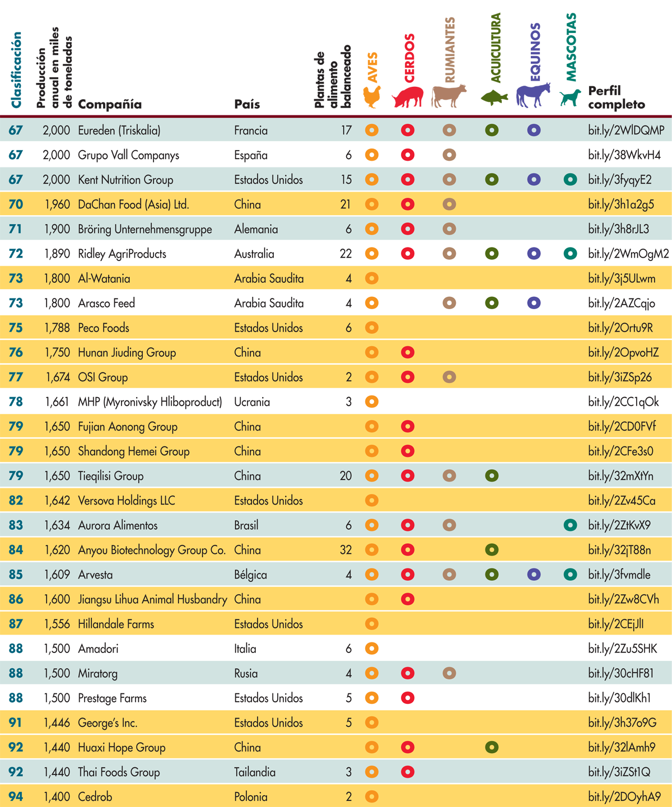Click the brown cow Rumiantes icon
This screenshot has width=672, height=807.
click(x=449, y=96)
